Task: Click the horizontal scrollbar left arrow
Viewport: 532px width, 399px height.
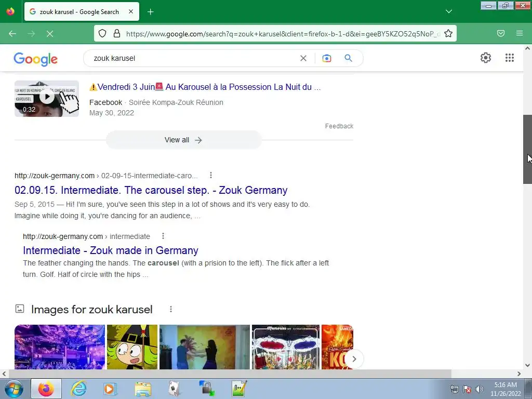Action: [4, 374]
